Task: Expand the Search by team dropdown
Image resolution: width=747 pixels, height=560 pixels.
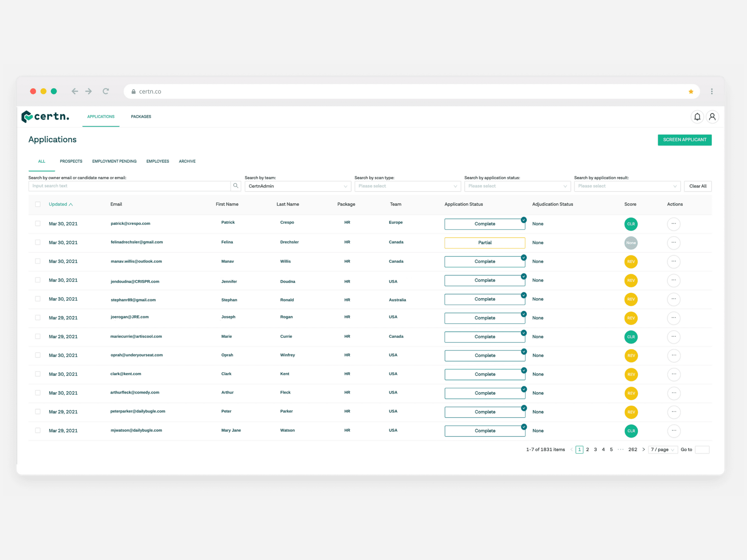Action: point(297,186)
